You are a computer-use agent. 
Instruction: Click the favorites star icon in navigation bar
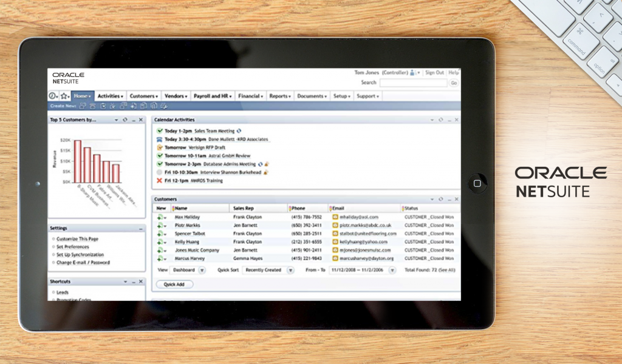64,96
